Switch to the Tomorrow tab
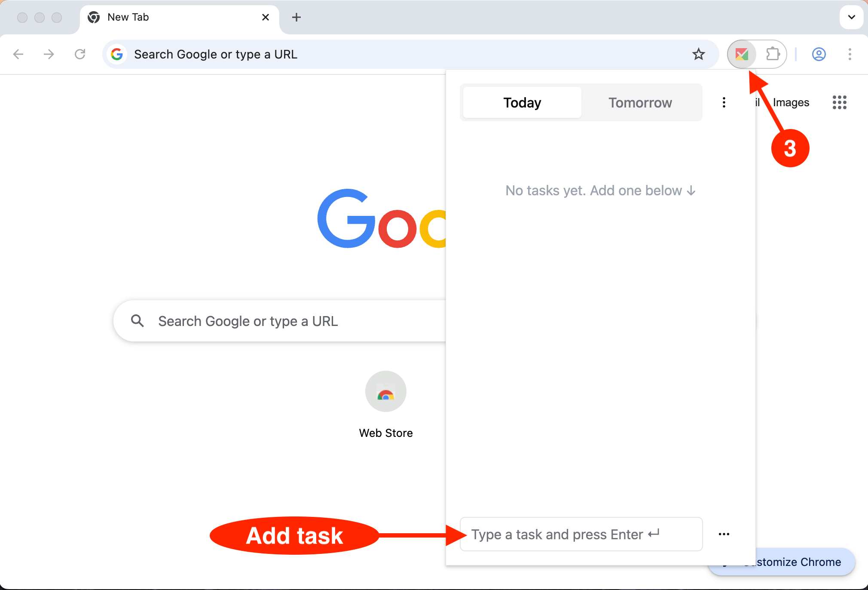Image resolution: width=868 pixels, height=590 pixels. [640, 102]
